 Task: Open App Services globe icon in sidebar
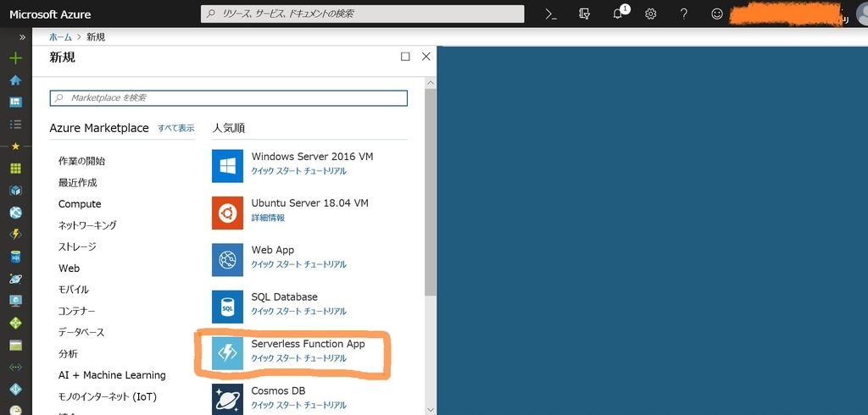pyautogui.click(x=15, y=213)
